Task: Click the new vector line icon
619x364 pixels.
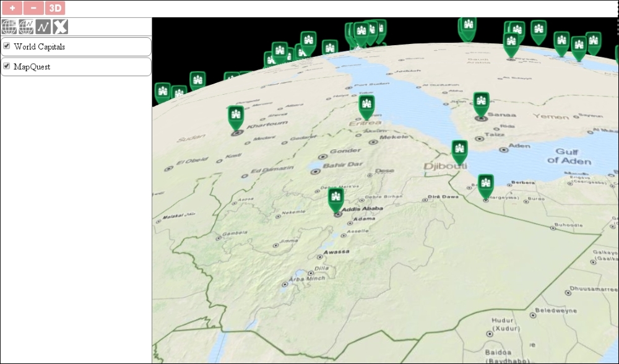Action: tap(43, 27)
